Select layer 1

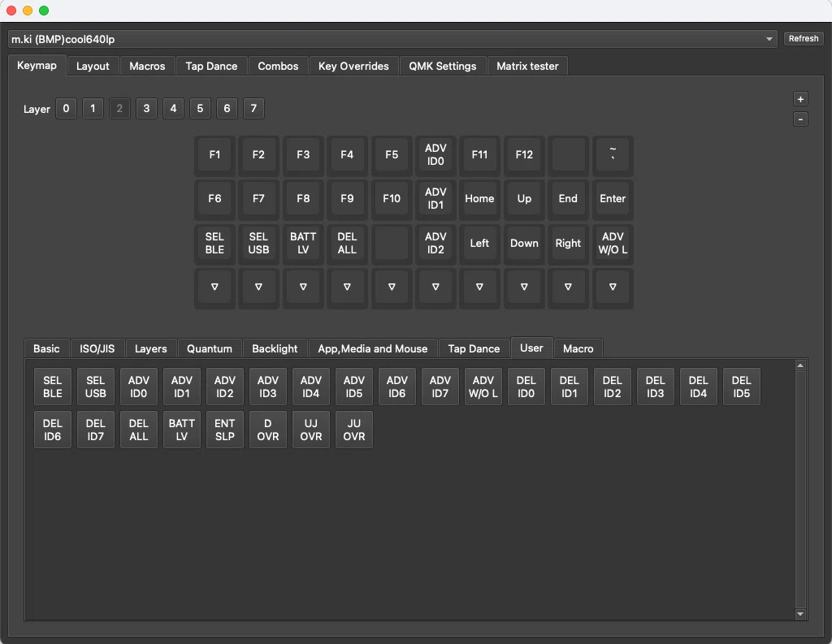93,109
